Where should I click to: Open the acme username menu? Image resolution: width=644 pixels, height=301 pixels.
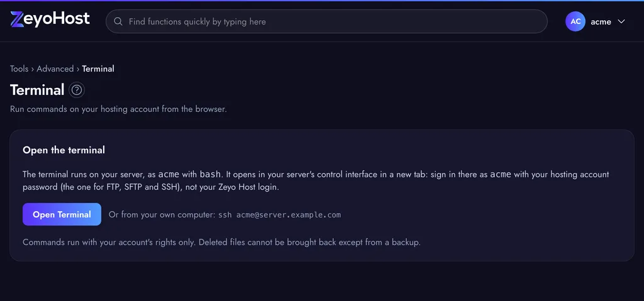click(x=601, y=22)
